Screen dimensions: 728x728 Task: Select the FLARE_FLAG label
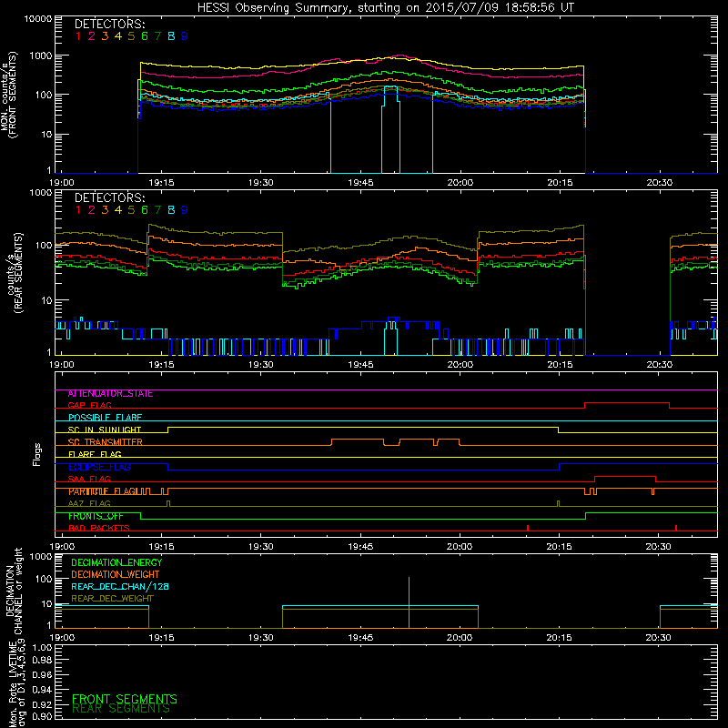95,454
